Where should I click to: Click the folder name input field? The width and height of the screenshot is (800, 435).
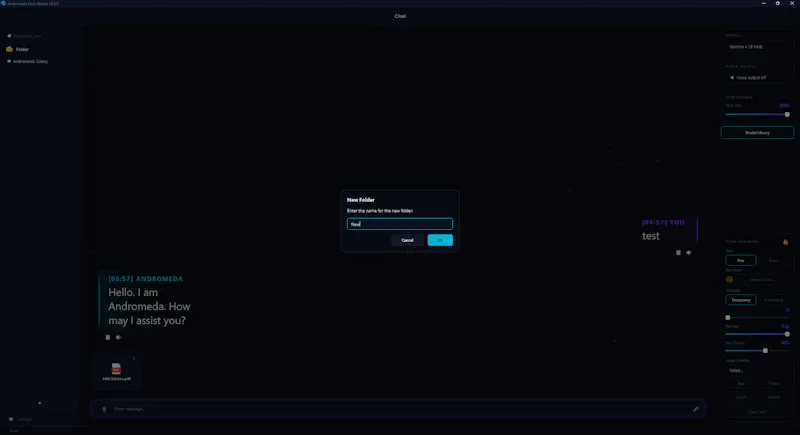tap(399, 224)
